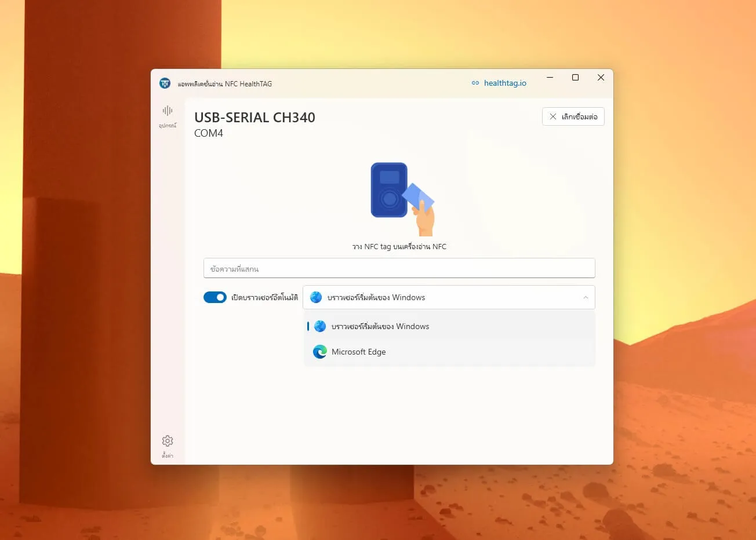The height and width of the screenshot is (540, 756).
Task: Minimize the HealthTAG window
Action: [x=550, y=78]
